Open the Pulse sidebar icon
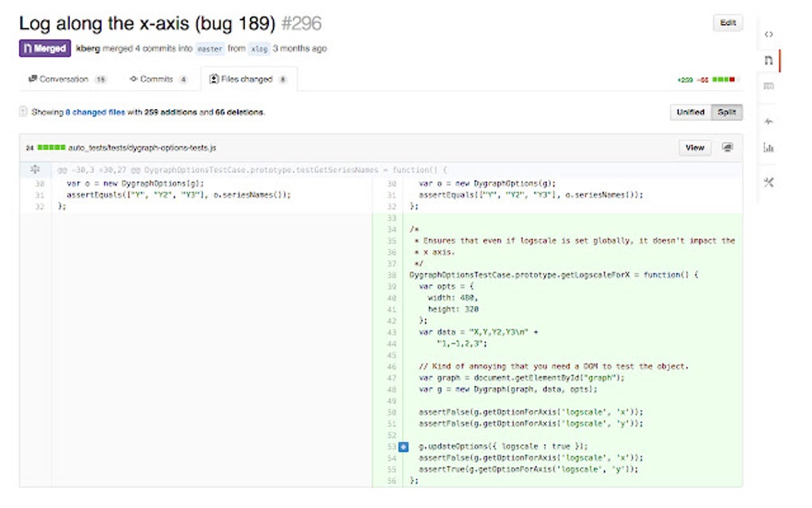This screenshot has height=508, width=812. point(769,121)
